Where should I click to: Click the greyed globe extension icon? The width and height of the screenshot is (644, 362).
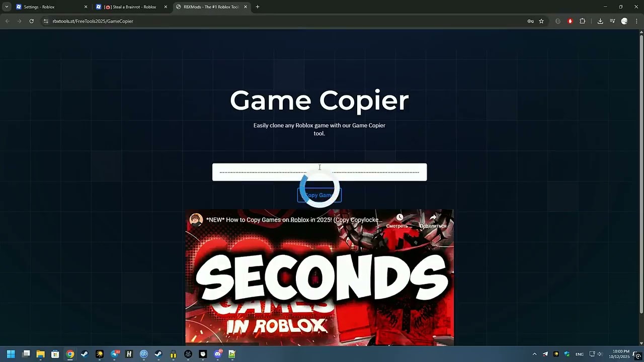click(558, 21)
